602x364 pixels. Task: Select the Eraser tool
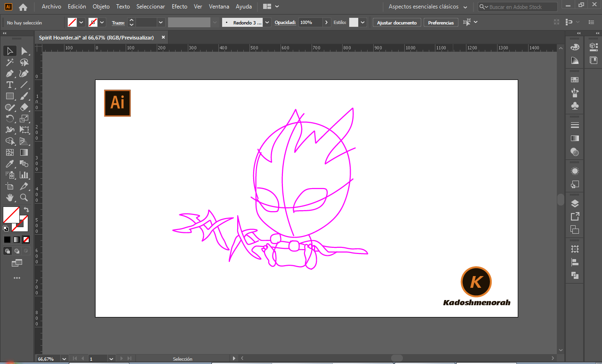(x=24, y=107)
